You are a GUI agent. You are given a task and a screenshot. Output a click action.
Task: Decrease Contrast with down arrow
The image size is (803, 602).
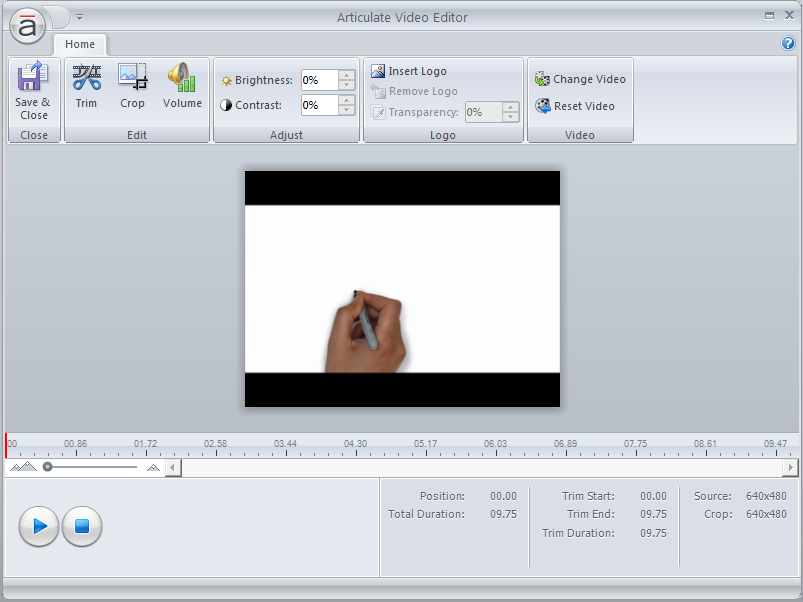pos(347,110)
